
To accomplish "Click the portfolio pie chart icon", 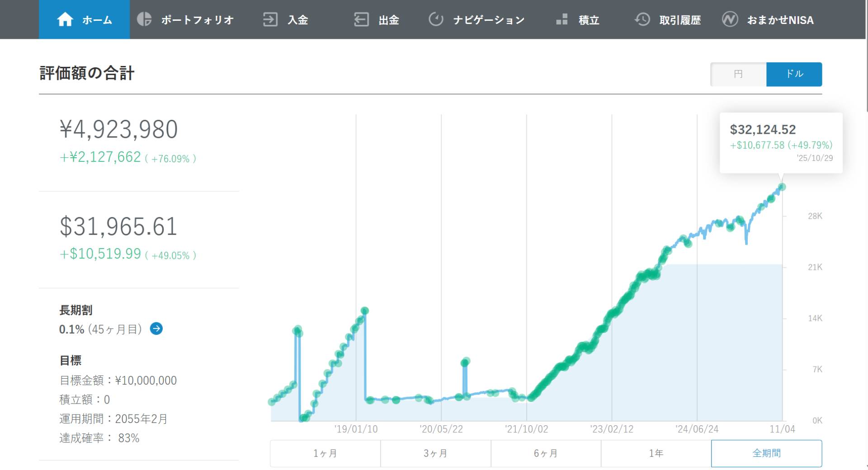I will point(144,19).
